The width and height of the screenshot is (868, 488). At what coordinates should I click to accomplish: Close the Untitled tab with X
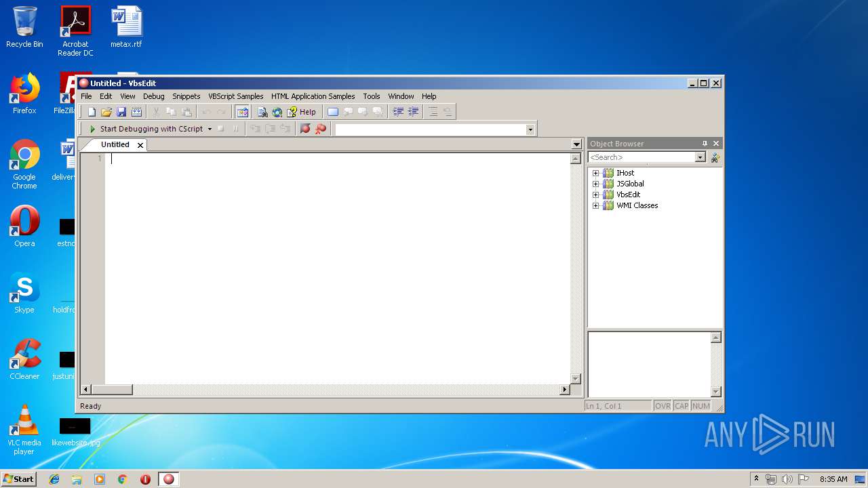tap(140, 145)
